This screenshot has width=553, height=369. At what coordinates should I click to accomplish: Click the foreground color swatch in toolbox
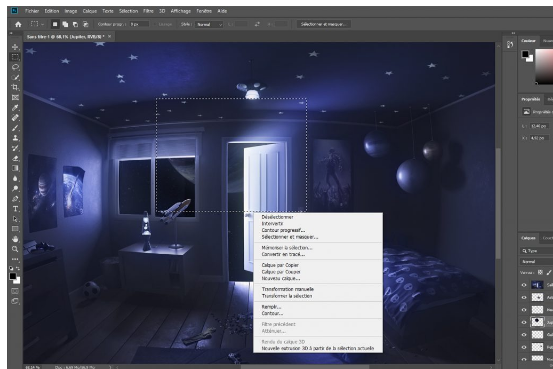coord(13,276)
